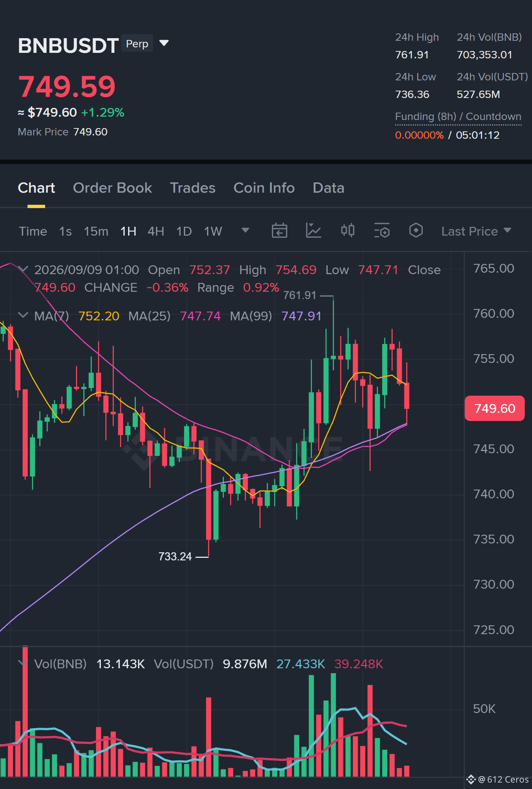Open the BNBUSDT pair selector dropdown arrow

point(164,43)
